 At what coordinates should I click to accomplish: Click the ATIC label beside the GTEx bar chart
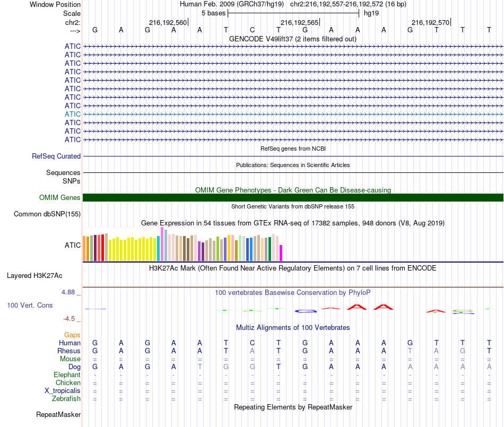pyautogui.click(x=72, y=245)
